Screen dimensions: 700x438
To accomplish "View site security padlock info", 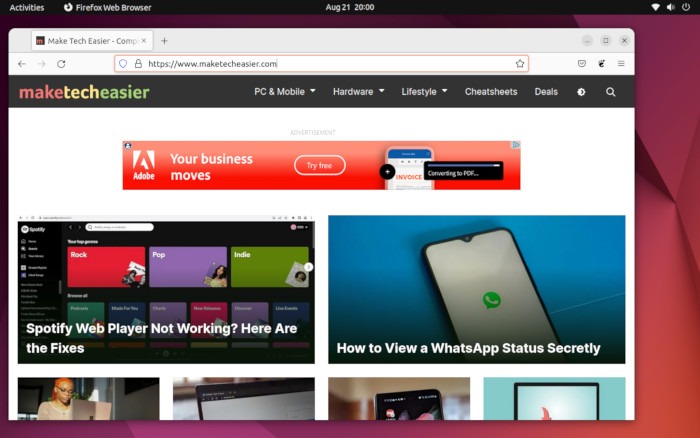I will tap(138, 64).
